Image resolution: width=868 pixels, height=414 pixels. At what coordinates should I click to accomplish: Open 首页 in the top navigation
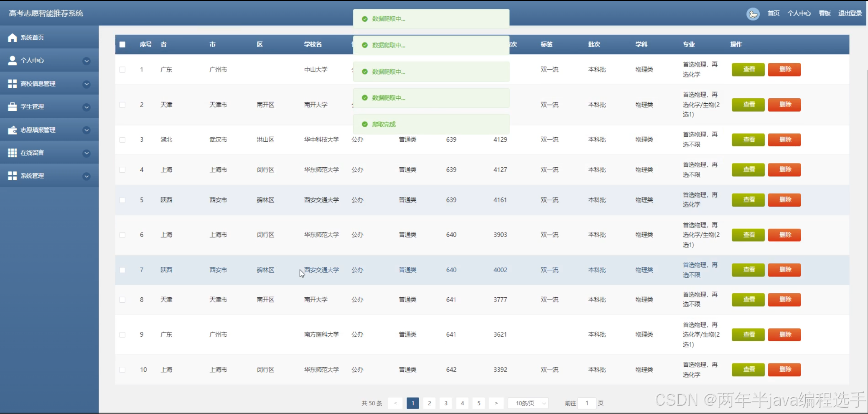tap(774, 13)
